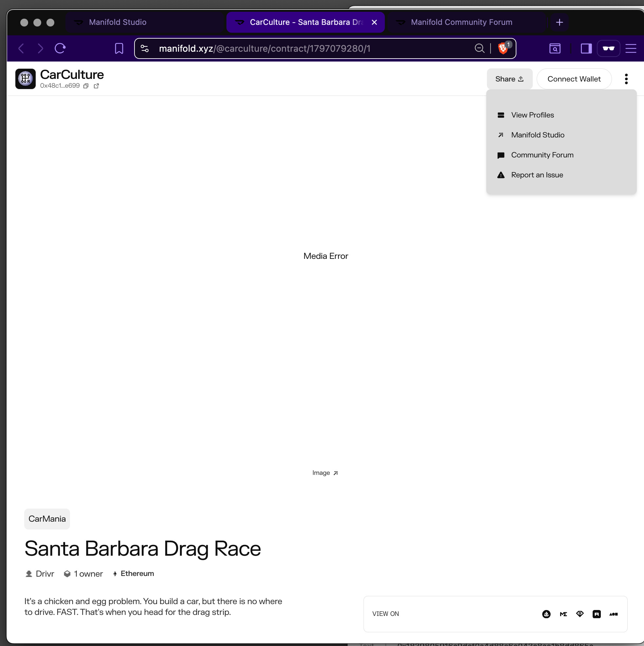Open wallet address in external explorer

(x=96, y=86)
